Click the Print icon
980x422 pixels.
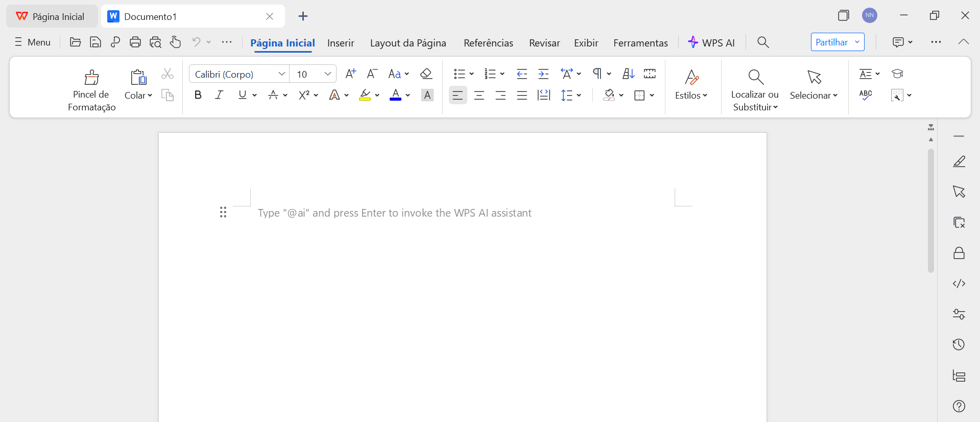coord(135,42)
